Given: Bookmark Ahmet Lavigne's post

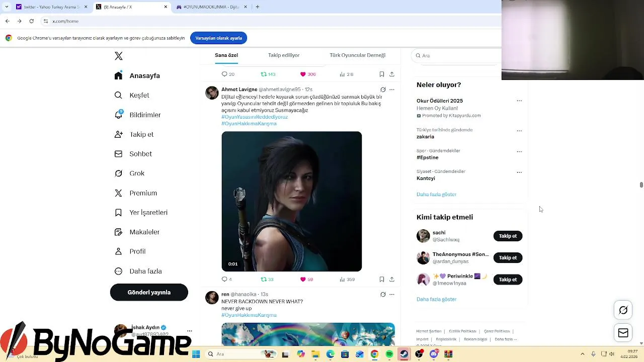Looking at the screenshot, I should tap(382, 279).
